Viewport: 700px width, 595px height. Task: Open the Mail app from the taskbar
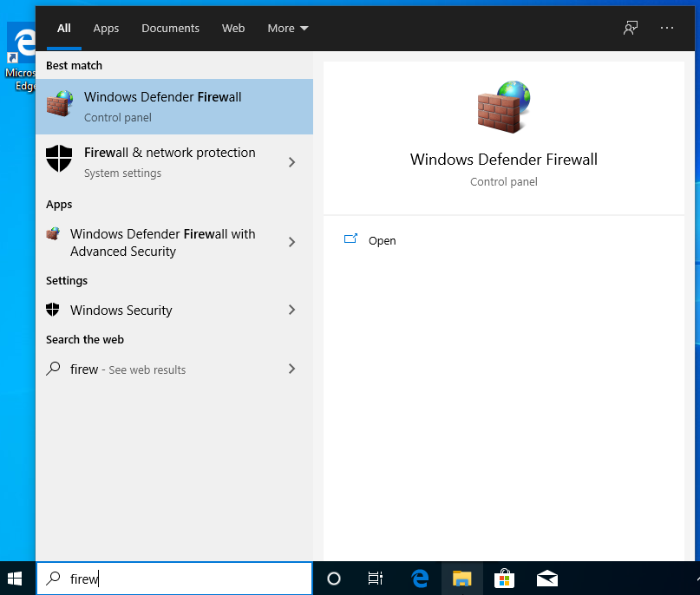click(546, 579)
